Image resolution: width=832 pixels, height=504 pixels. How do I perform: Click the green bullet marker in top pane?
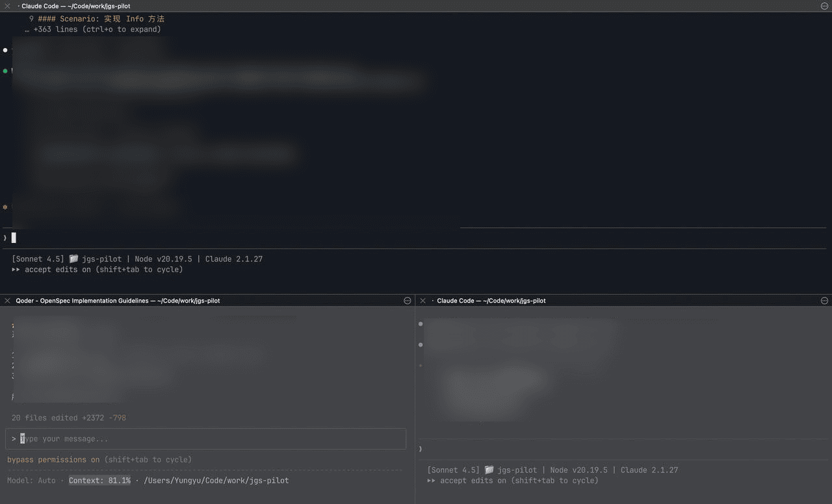tap(5, 71)
